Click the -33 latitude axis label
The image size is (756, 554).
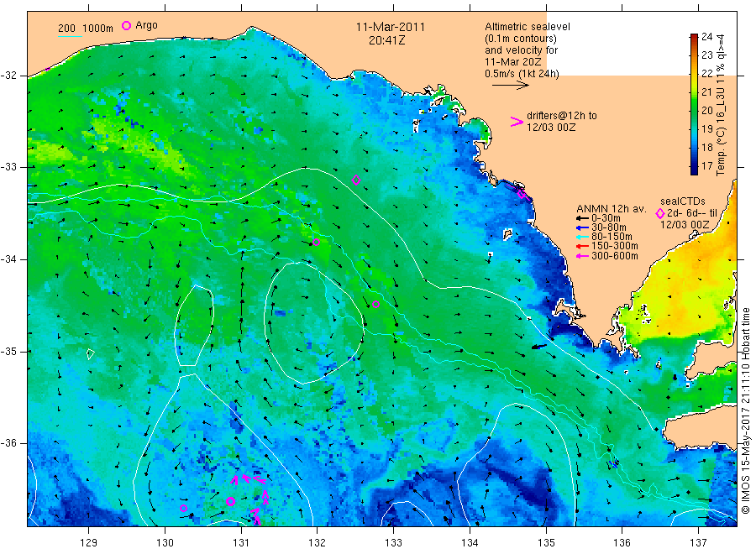[x=8, y=167]
